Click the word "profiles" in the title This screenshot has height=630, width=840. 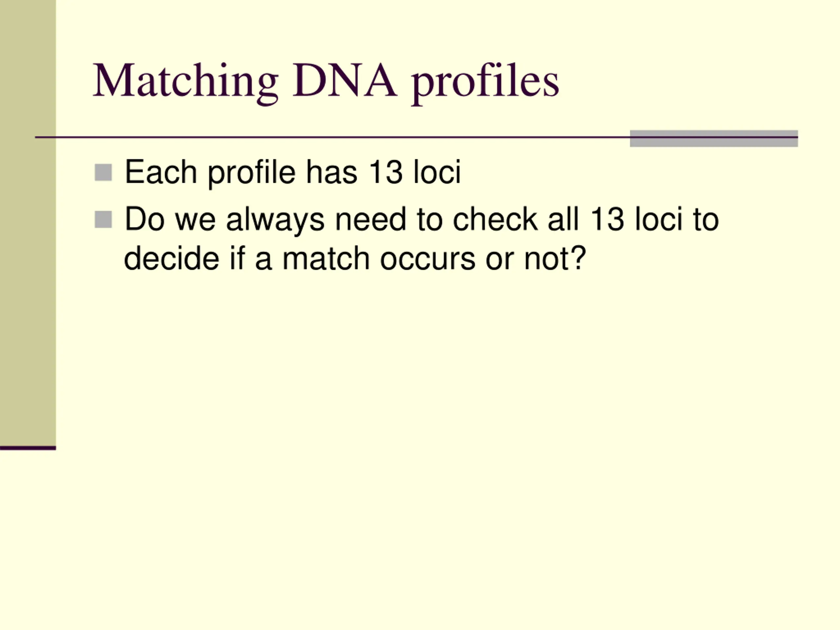point(485,83)
